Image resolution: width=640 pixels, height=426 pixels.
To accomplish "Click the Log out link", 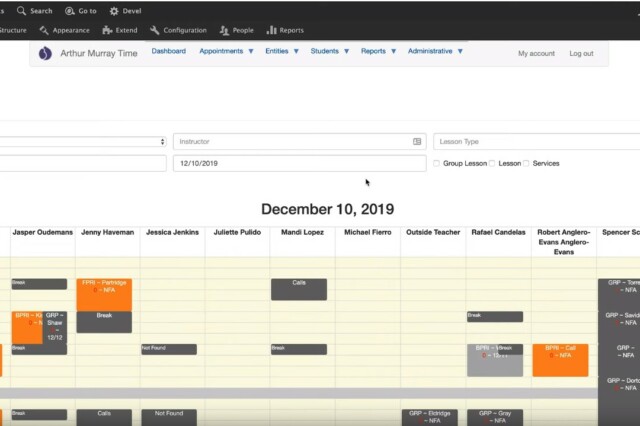I will (x=581, y=54).
